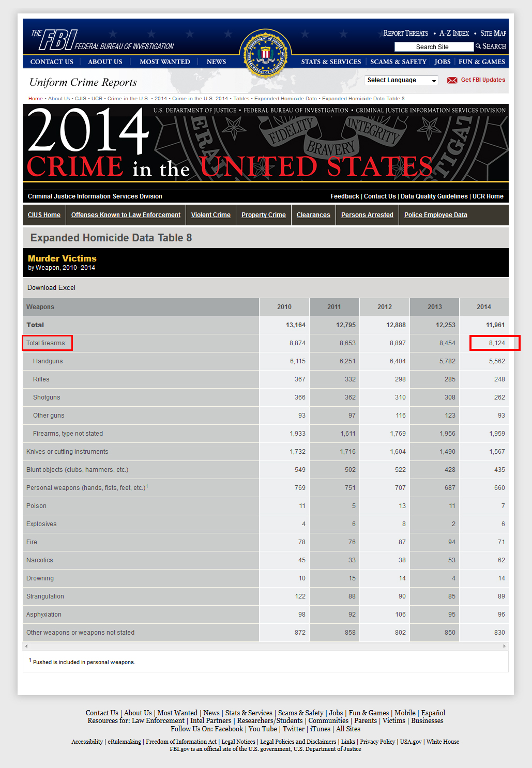Open the Most Wanted menu
Viewport: 532px width, 768px height.
165,62
